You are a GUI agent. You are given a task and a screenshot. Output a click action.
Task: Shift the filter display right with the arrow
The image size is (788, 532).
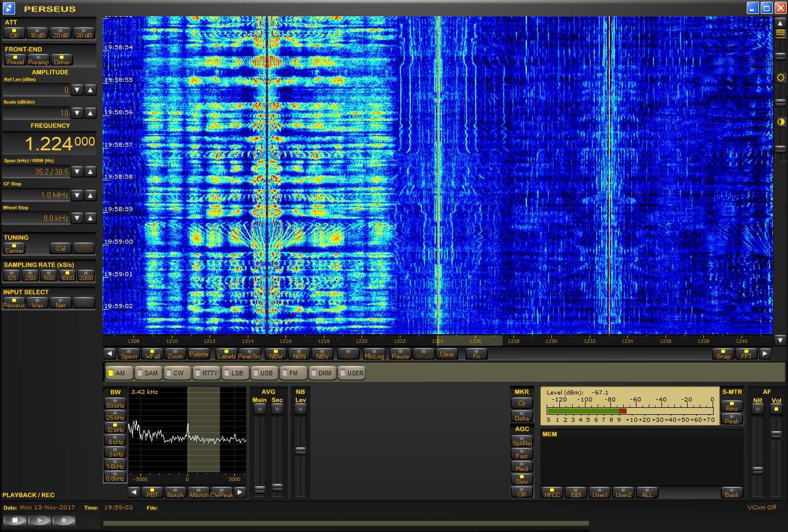click(x=240, y=493)
